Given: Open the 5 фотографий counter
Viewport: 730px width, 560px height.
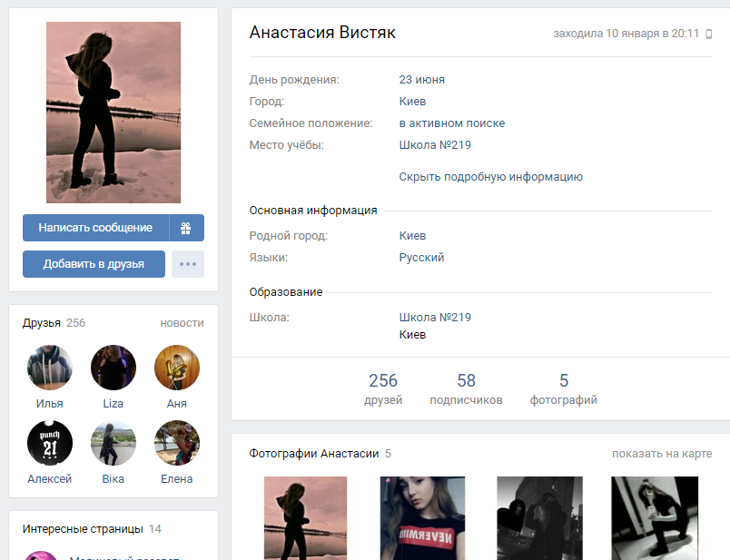Looking at the screenshot, I should coord(564,388).
